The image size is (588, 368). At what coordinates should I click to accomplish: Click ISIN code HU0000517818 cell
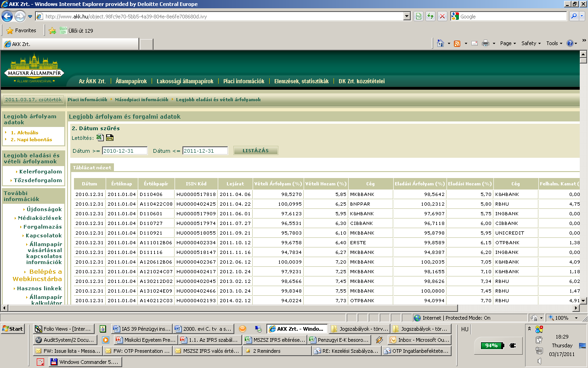[x=196, y=194]
